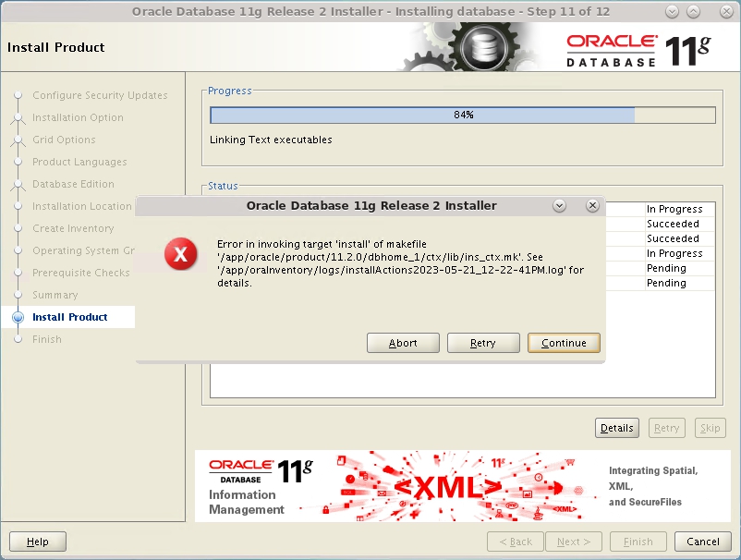Click the error dialog title bar
This screenshot has height=560, width=741.
pos(371,205)
